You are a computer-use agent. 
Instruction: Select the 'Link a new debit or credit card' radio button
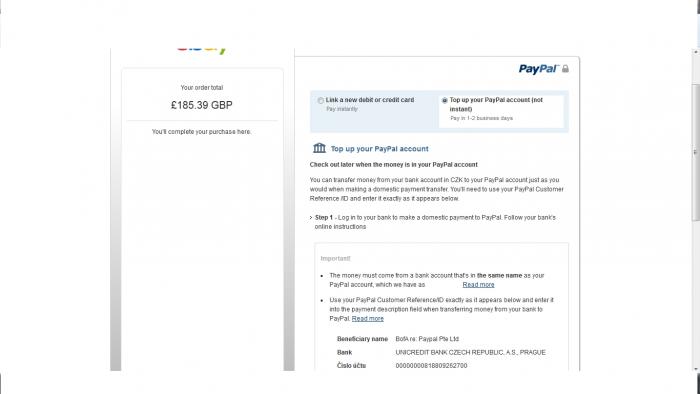[321, 100]
